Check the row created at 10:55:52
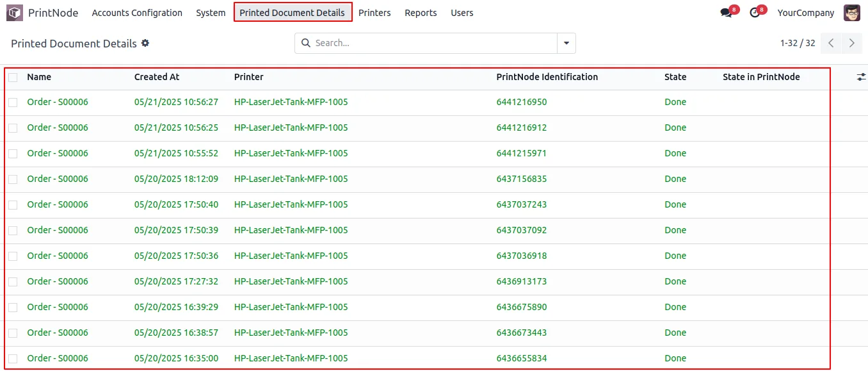Viewport: 868px width, 371px height. (x=13, y=154)
